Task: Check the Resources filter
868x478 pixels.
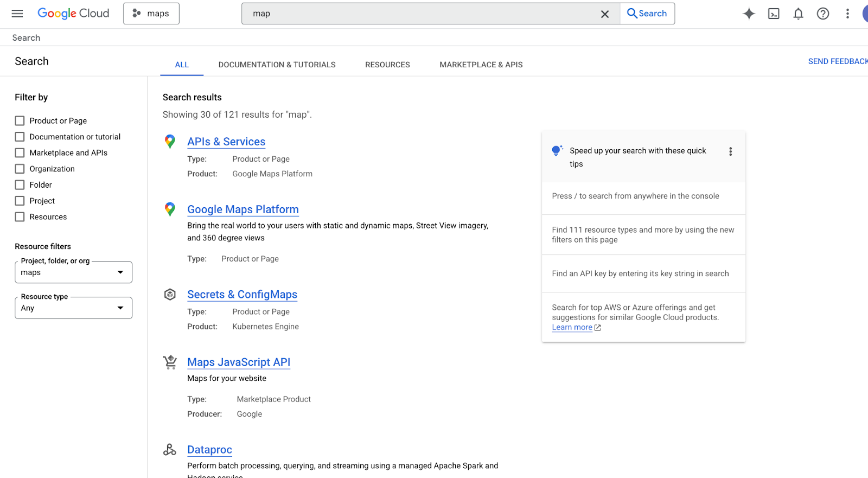Action: pos(20,216)
